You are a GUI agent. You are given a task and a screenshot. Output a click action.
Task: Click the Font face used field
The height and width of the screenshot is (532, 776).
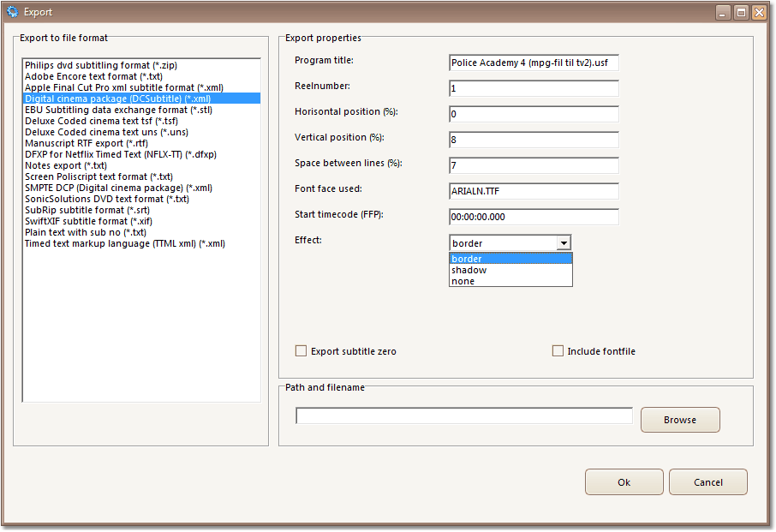[534, 192]
